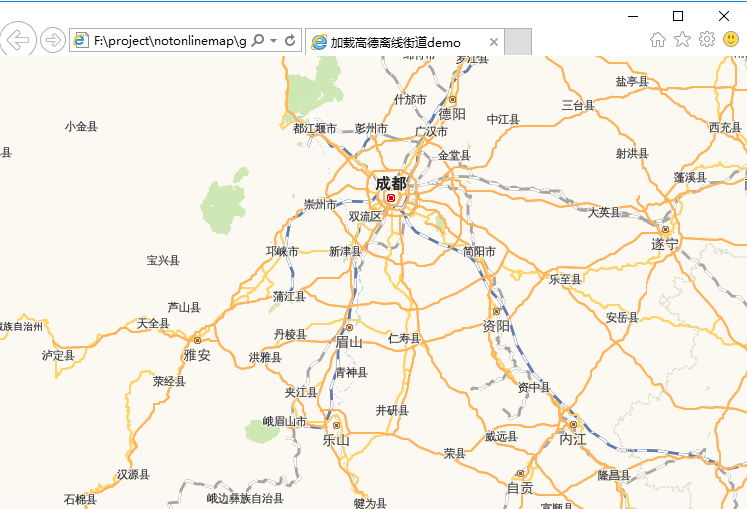Click the 丹棱县 map label

point(290,335)
